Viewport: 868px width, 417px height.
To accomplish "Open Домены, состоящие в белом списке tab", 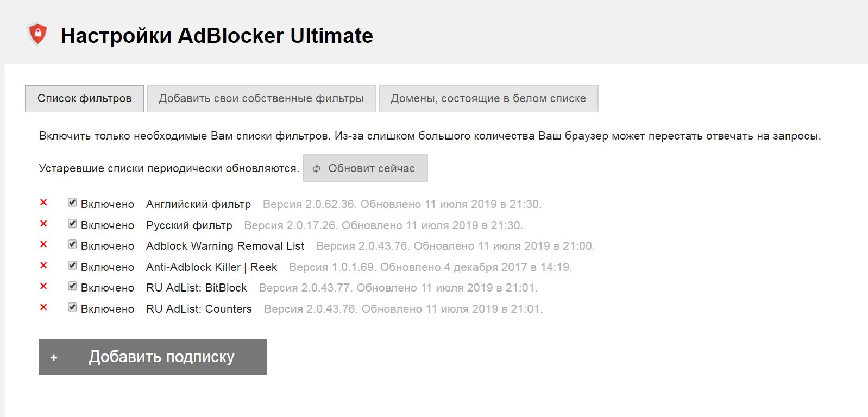I will pos(488,98).
